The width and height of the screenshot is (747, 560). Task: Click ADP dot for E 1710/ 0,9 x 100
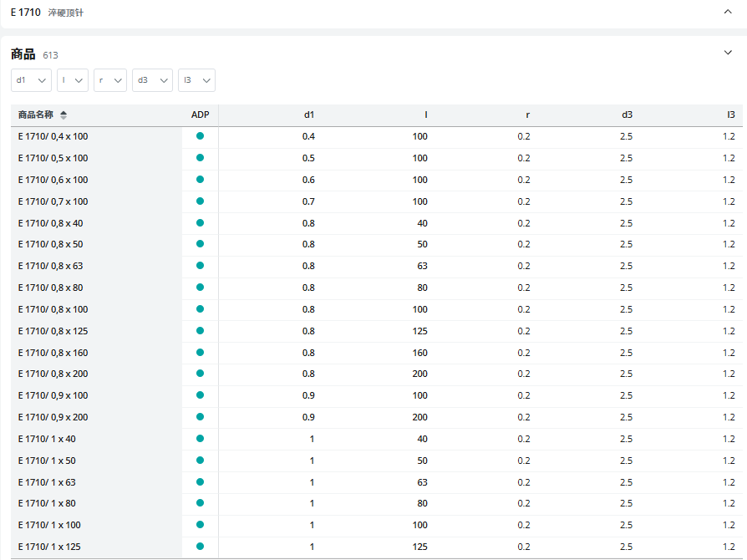click(200, 395)
